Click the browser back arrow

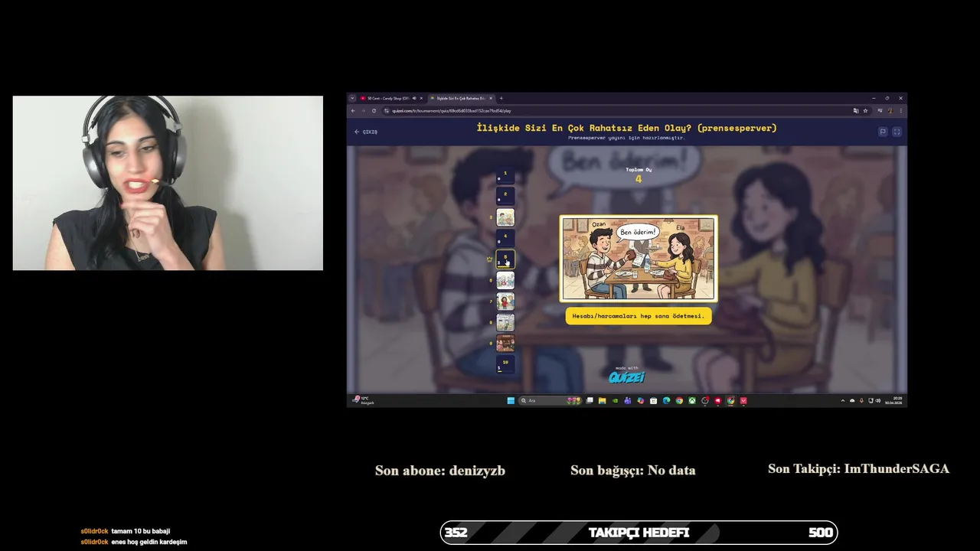[353, 110]
